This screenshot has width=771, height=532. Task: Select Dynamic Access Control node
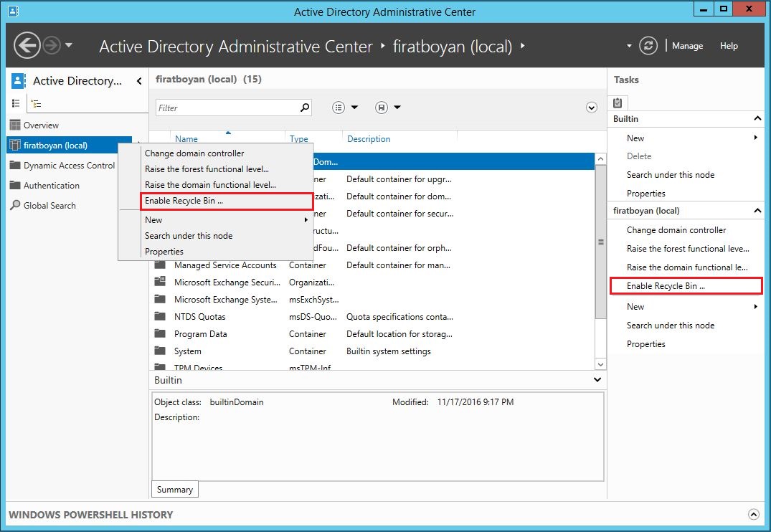(69, 165)
